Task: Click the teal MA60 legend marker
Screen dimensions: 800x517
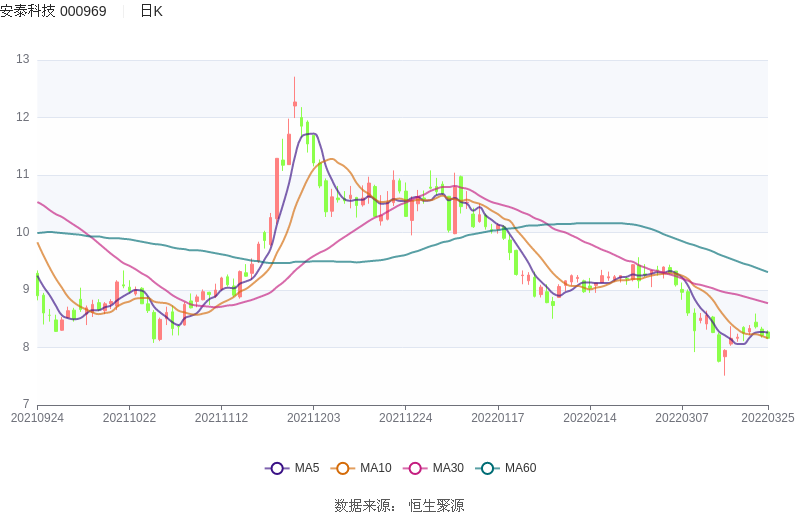Action: pyautogui.click(x=487, y=468)
